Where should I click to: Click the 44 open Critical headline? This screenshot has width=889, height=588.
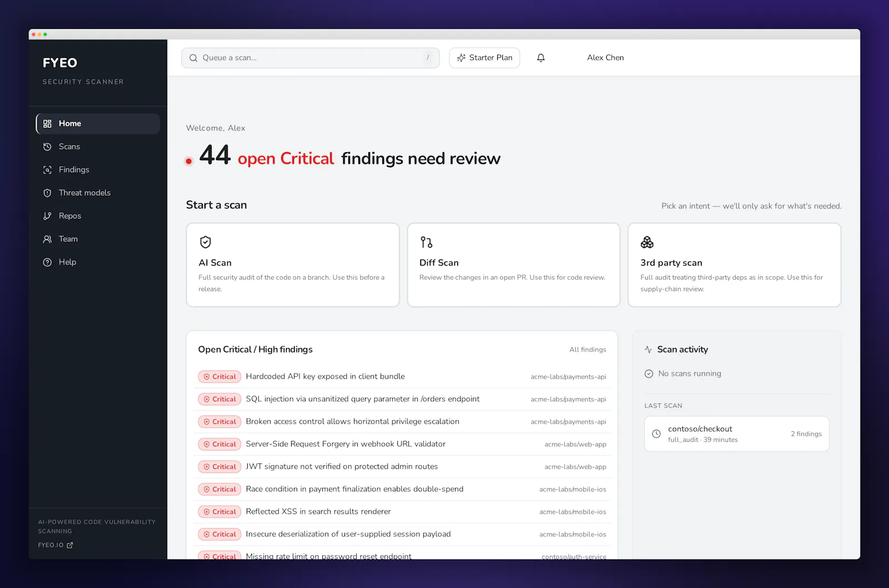pyautogui.click(x=350, y=156)
